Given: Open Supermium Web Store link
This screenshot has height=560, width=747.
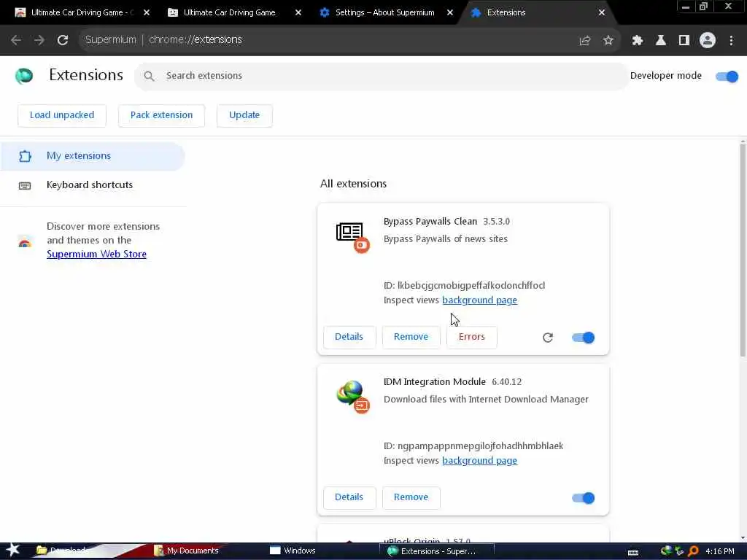Looking at the screenshot, I should [x=97, y=254].
